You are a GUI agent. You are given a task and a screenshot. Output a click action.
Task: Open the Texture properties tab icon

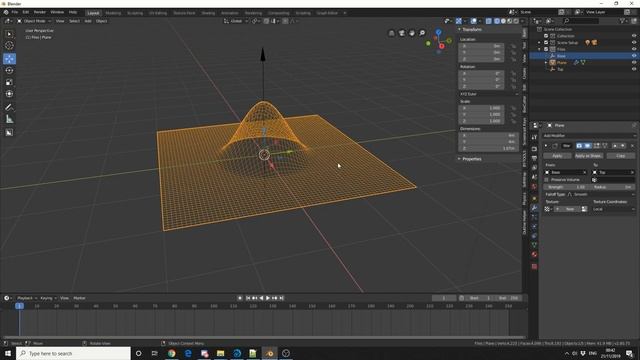click(x=534, y=267)
